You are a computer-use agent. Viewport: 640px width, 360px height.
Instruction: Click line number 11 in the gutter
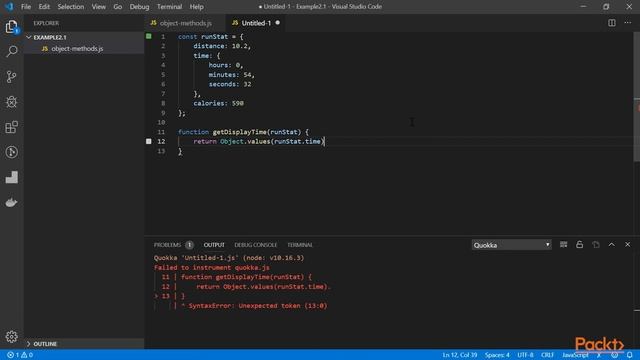(161, 132)
